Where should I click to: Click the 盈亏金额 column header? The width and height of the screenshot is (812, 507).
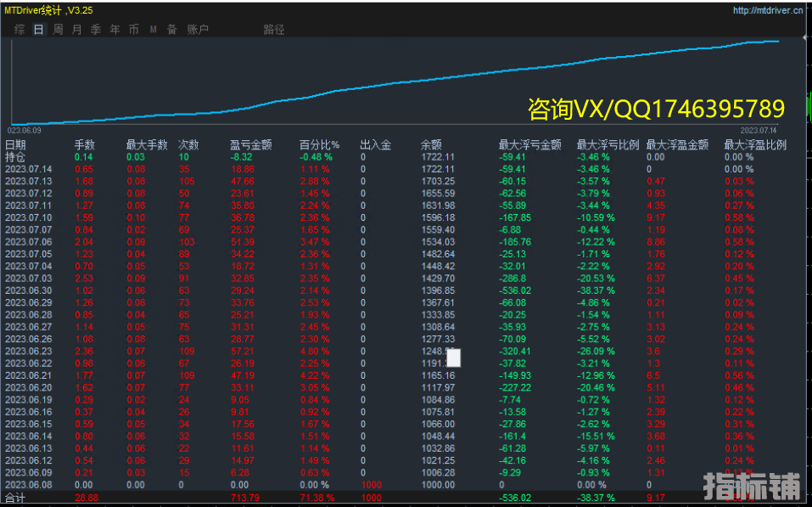click(250, 145)
